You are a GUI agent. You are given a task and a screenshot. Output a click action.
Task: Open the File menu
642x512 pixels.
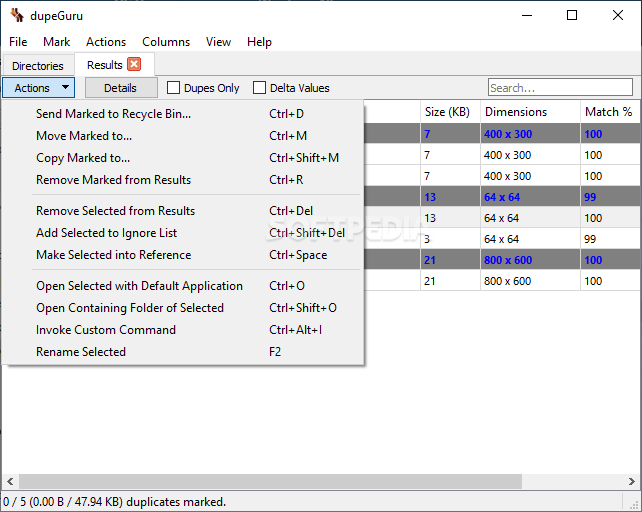(18, 42)
